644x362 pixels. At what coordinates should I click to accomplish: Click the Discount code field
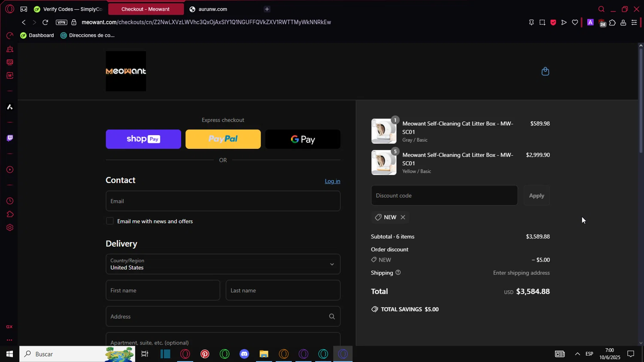(x=444, y=196)
